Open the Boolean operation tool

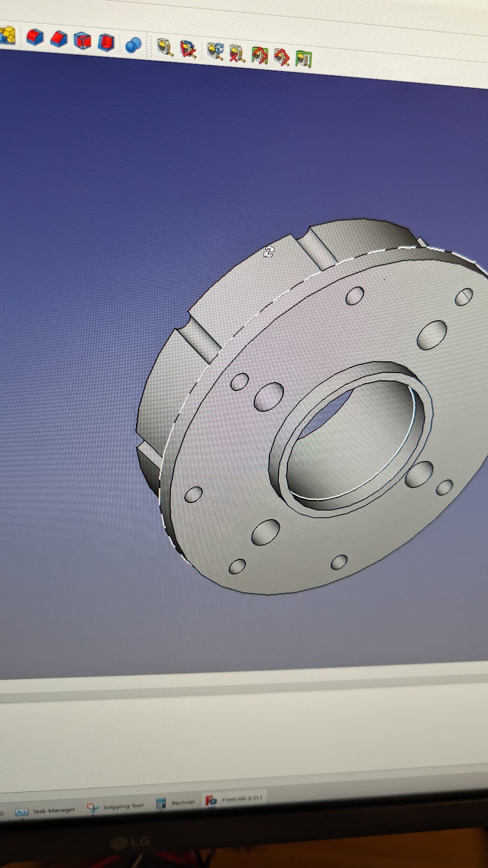click(x=133, y=45)
